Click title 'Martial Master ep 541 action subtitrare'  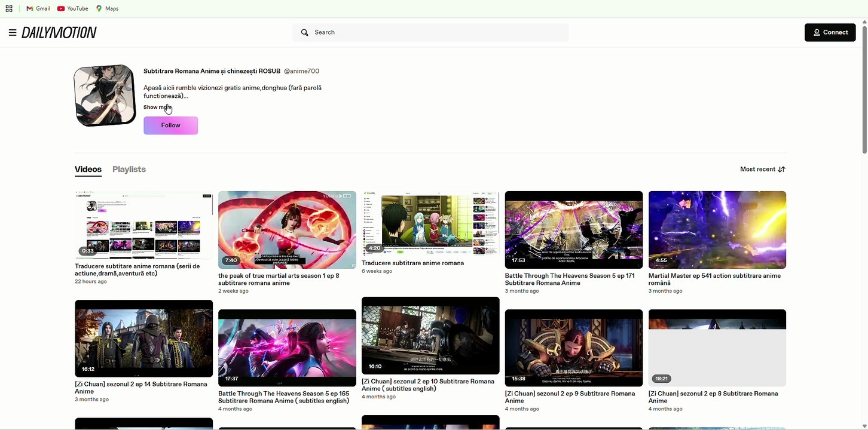click(x=714, y=279)
